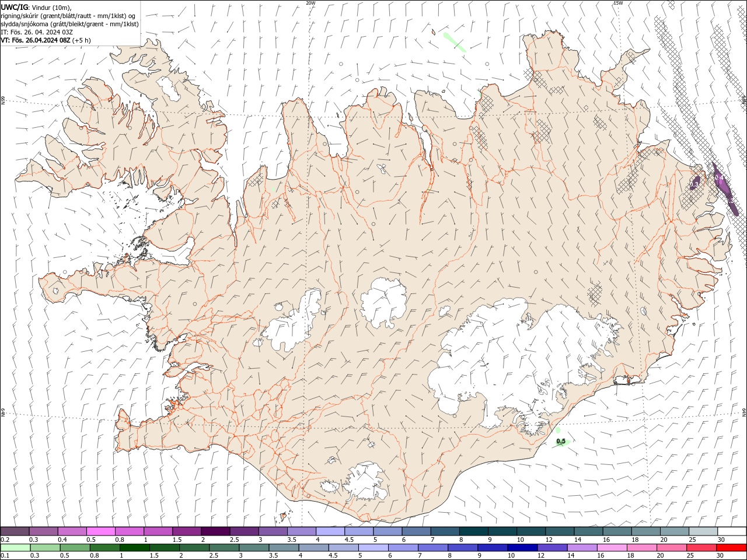Click the '0.5' precipitation value off the southeast coast

pyautogui.click(x=561, y=442)
